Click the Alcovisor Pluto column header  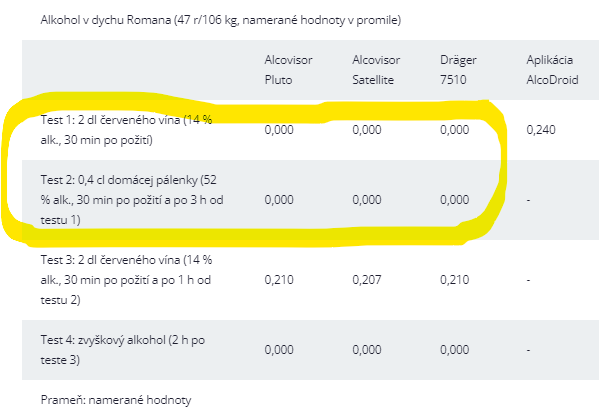[288, 70]
